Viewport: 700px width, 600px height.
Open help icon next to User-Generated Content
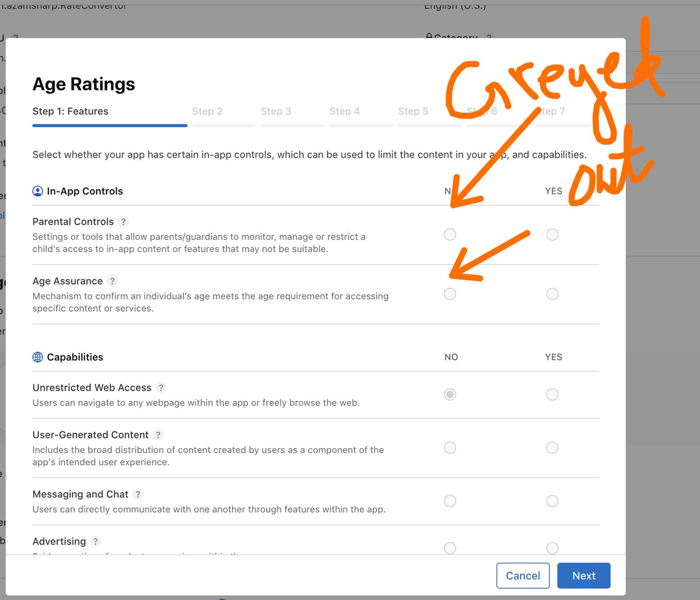click(x=158, y=435)
